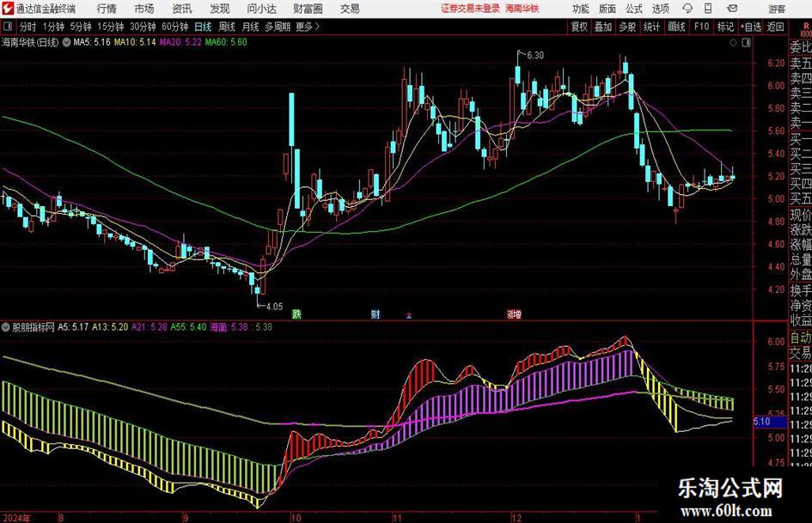
Task: Switch to the 周线 weekly tab
Action: 227,27
